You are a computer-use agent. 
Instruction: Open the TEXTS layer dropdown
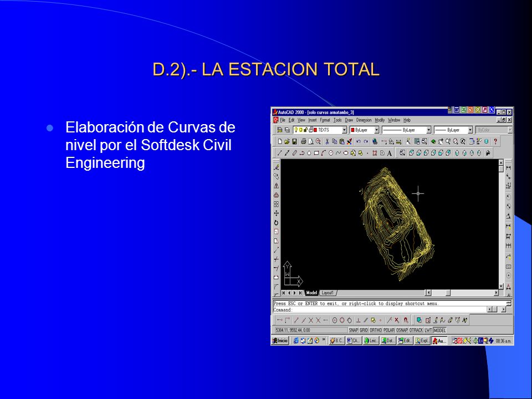point(344,130)
